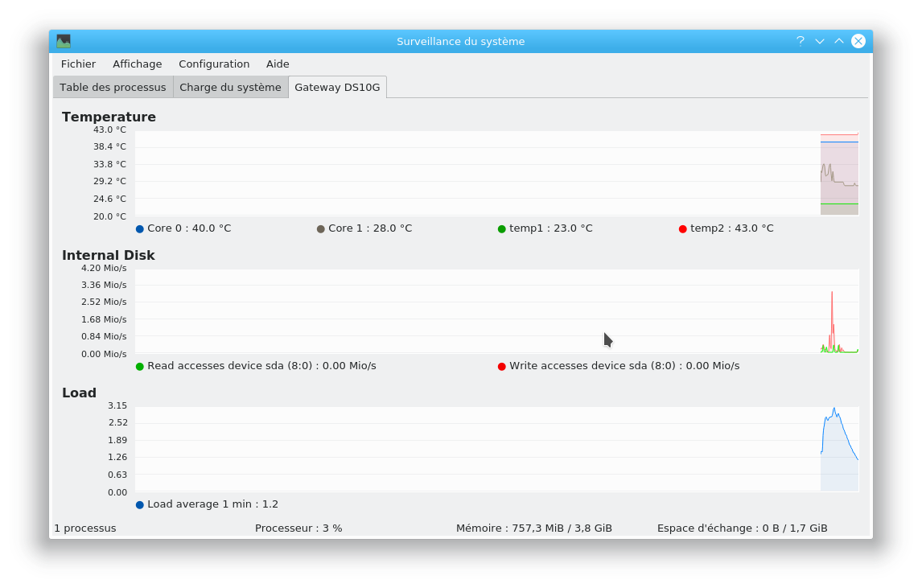922x588 pixels.
Task: Click the Load plot area
Action: coord(497,449)
